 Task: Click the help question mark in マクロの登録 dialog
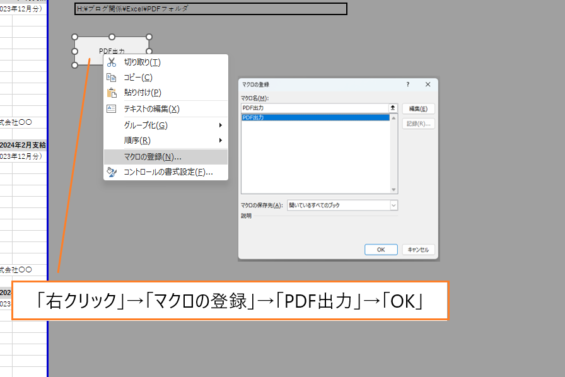tap(408, 84)
